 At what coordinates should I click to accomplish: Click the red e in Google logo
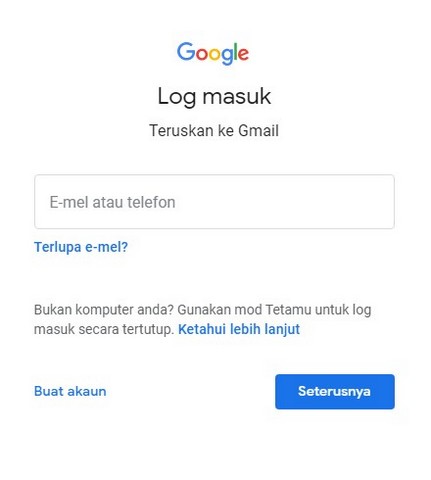tap(243, 54)
